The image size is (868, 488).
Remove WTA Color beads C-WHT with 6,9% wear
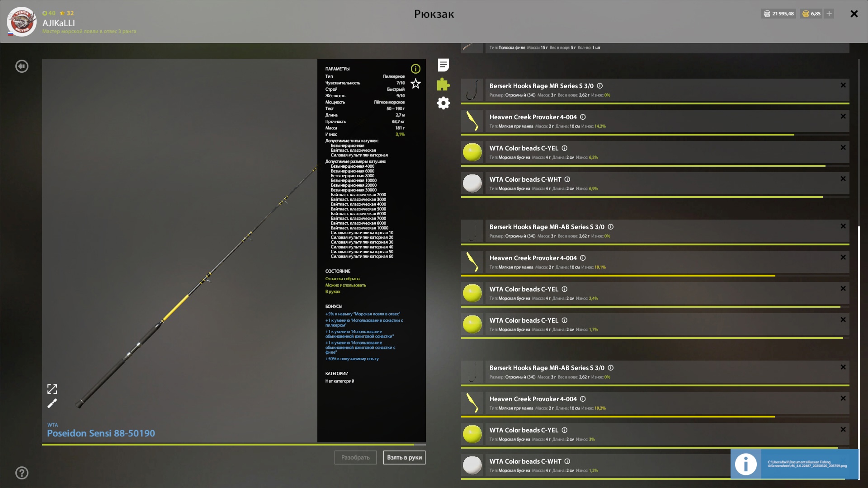click(x=843, y=178)
